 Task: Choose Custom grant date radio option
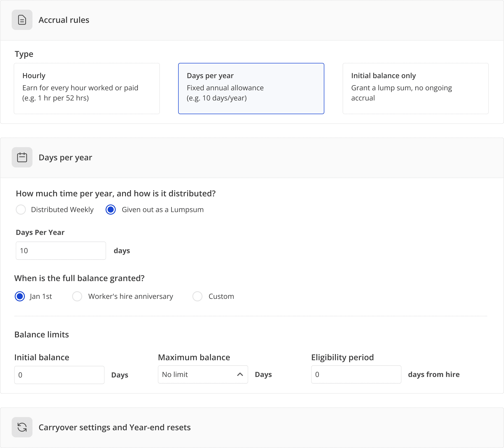pos(197,296)
